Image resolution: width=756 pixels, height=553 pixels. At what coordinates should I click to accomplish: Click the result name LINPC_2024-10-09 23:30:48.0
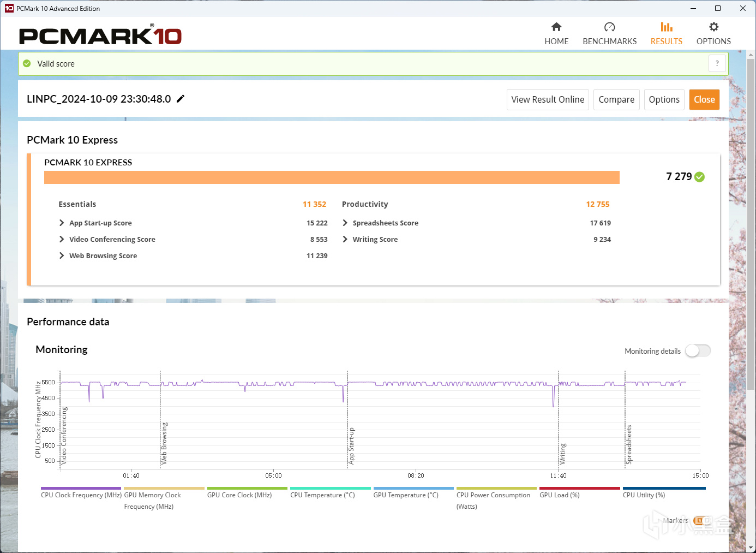99,99
